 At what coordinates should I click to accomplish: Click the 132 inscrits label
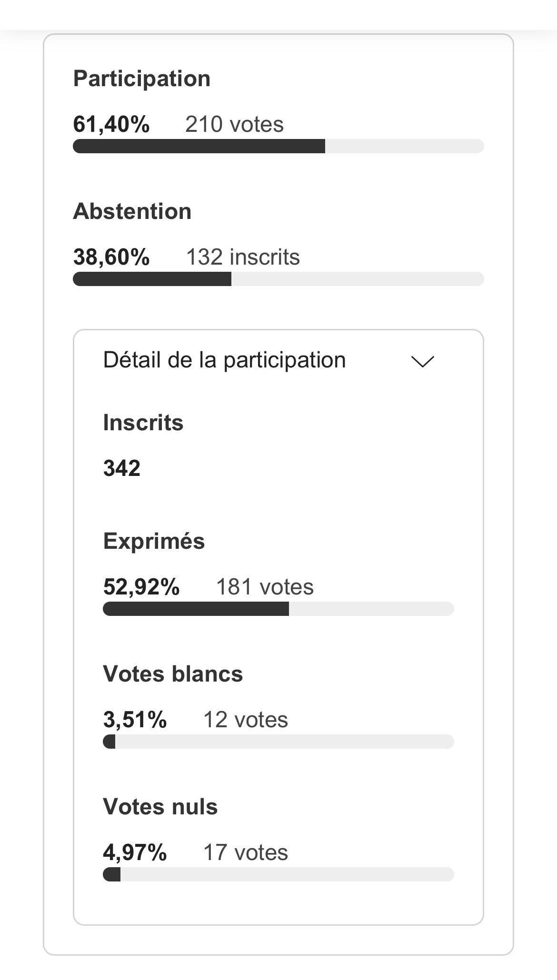[243, 257]
